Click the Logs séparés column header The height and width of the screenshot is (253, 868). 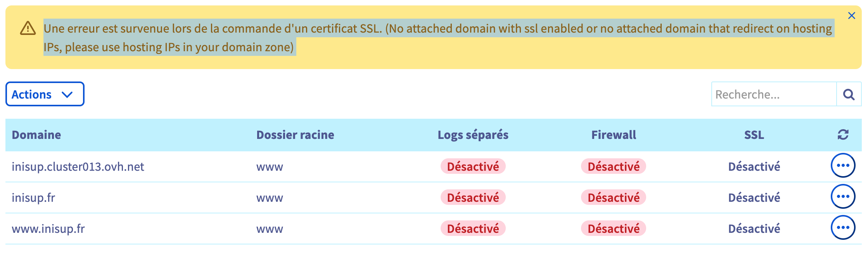click(473, 135)
